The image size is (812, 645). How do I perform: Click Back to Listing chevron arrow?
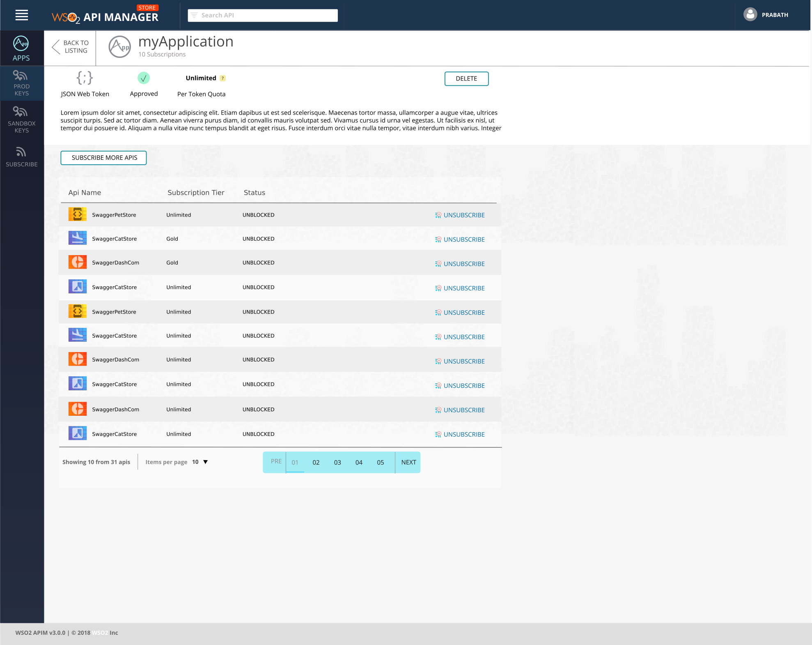point(56,46)
